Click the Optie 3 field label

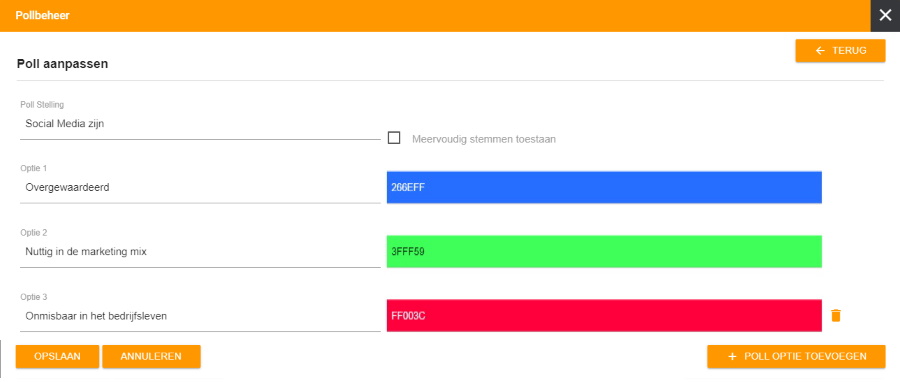pyautogui.click(x=30, y=297)
